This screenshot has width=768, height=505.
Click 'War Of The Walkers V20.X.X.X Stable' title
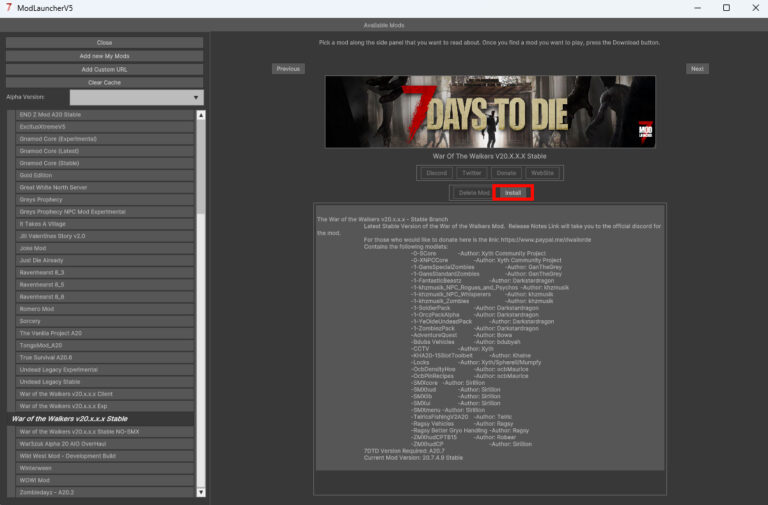[x=489, y=156]
